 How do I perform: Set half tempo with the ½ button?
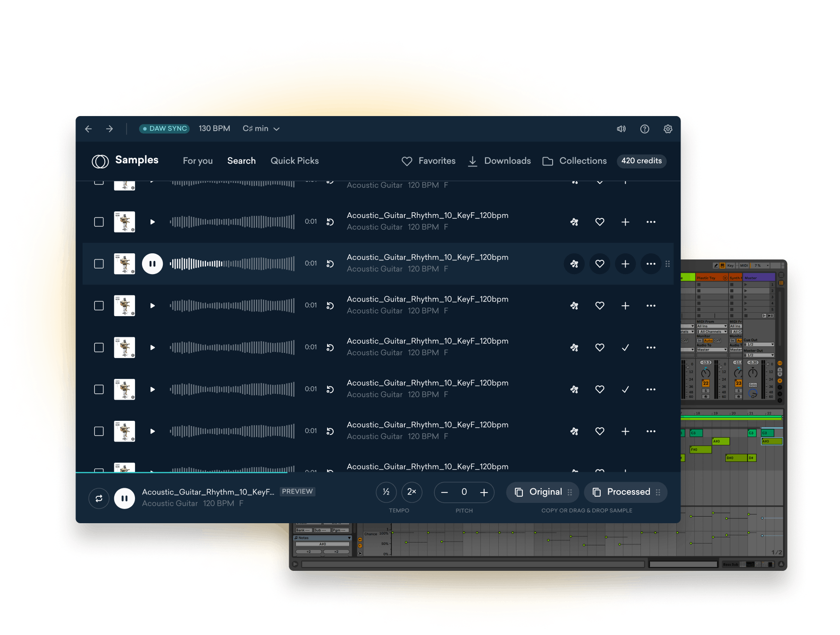[386, 492]
